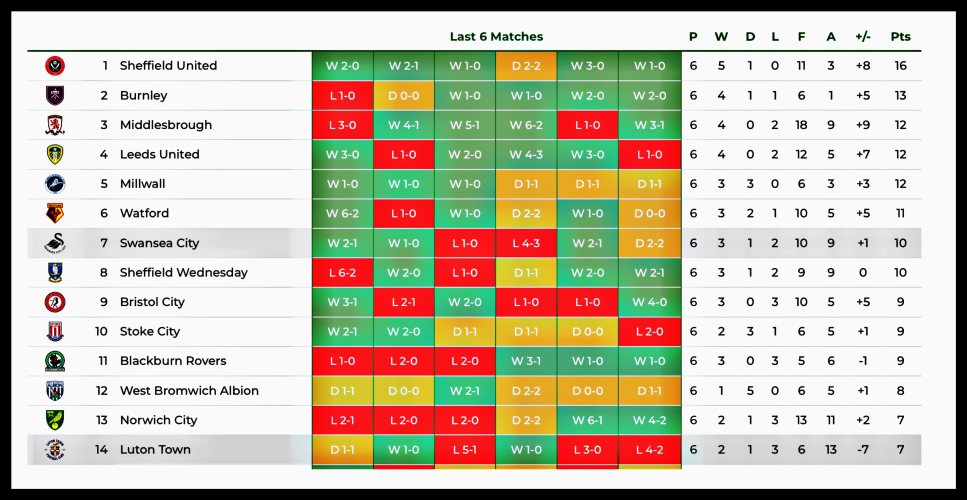Click the Middlesbrough club crest
Screen dimensions: 967x500
[55, 125]
